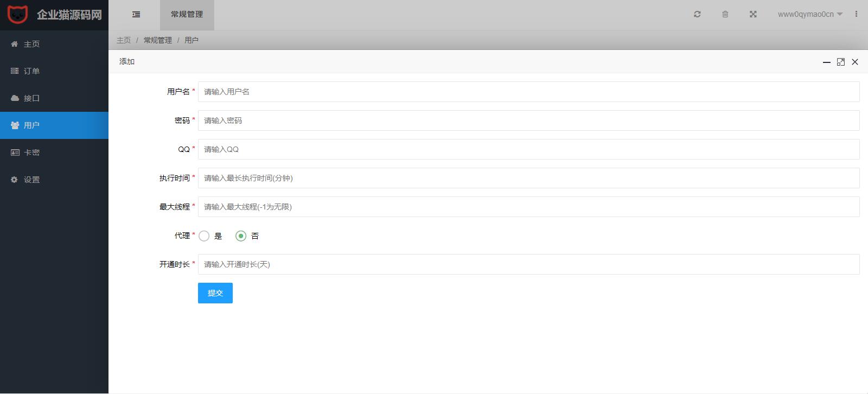Open the www0qymao0cn account dropdown
The image size is (868, 394).
[810, 14]
